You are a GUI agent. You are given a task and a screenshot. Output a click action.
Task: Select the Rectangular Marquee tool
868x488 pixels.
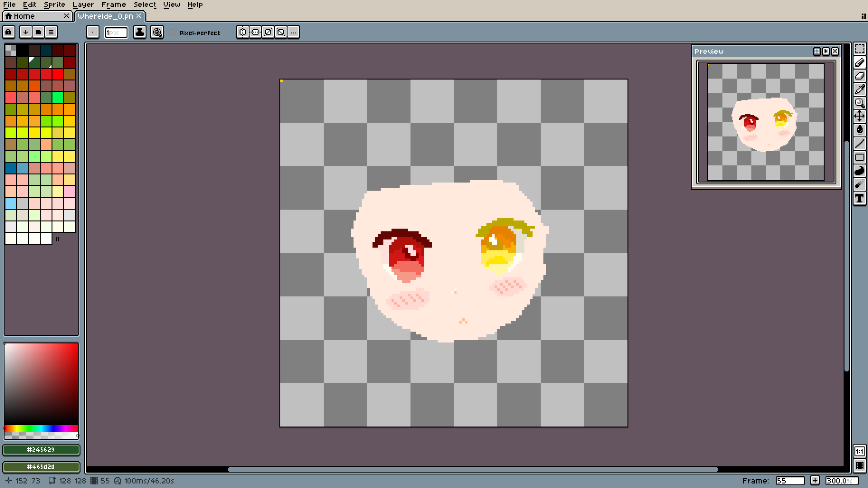point(859,49)
